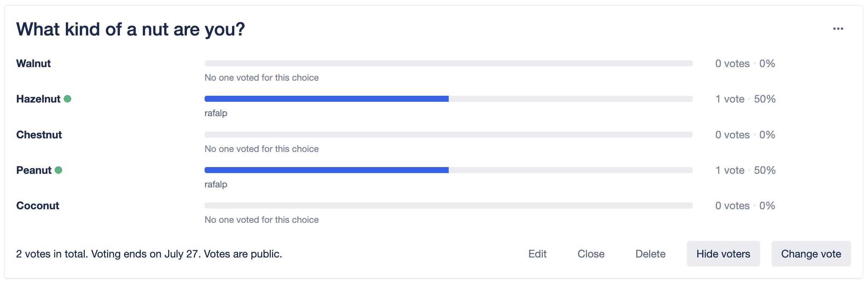
Task: Click the Coconut '0 votes 0%' count
Action: coord(745,205)
